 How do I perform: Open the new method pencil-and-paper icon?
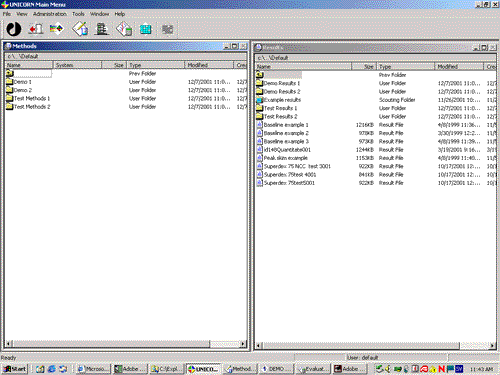[80, 29]
